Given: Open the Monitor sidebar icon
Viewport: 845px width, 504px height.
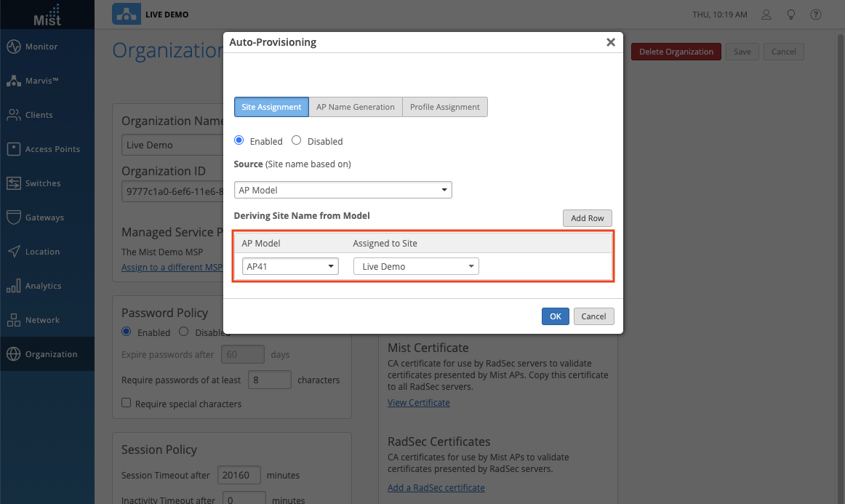Looking at the screenshot, I should point(14,47).
